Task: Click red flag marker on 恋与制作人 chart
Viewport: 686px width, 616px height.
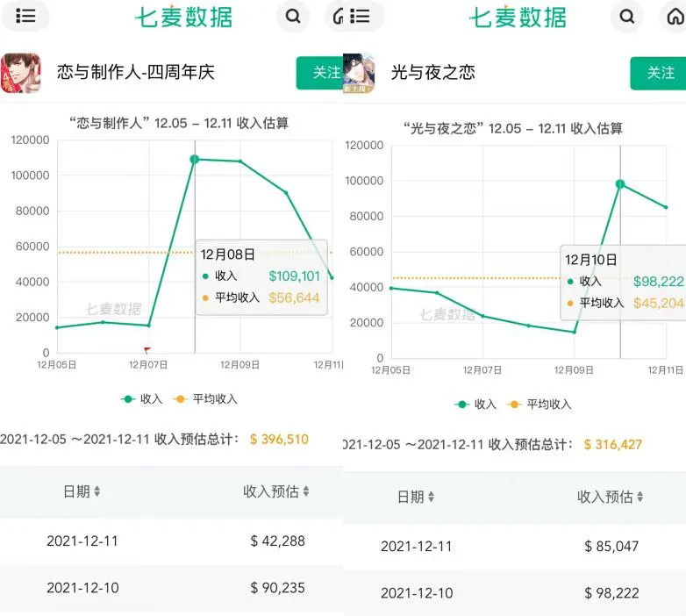Action: click(x=147, y=350)
